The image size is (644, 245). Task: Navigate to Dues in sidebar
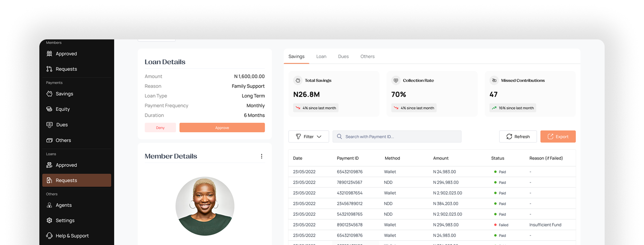coord(62,125)
